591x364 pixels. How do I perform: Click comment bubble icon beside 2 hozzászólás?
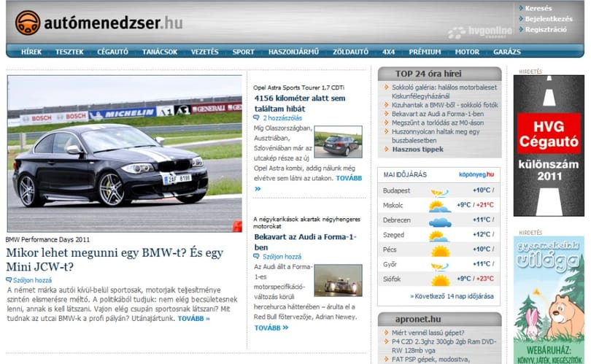click(257, 118)
